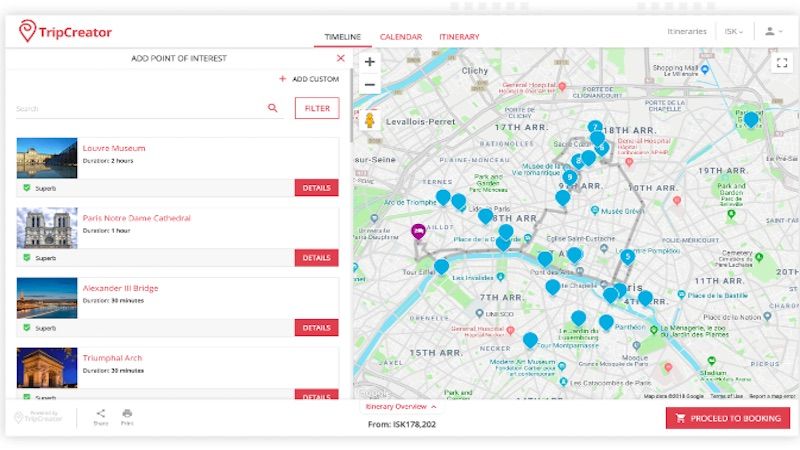Open the ISK currency dropdown

tap(733, 32)
